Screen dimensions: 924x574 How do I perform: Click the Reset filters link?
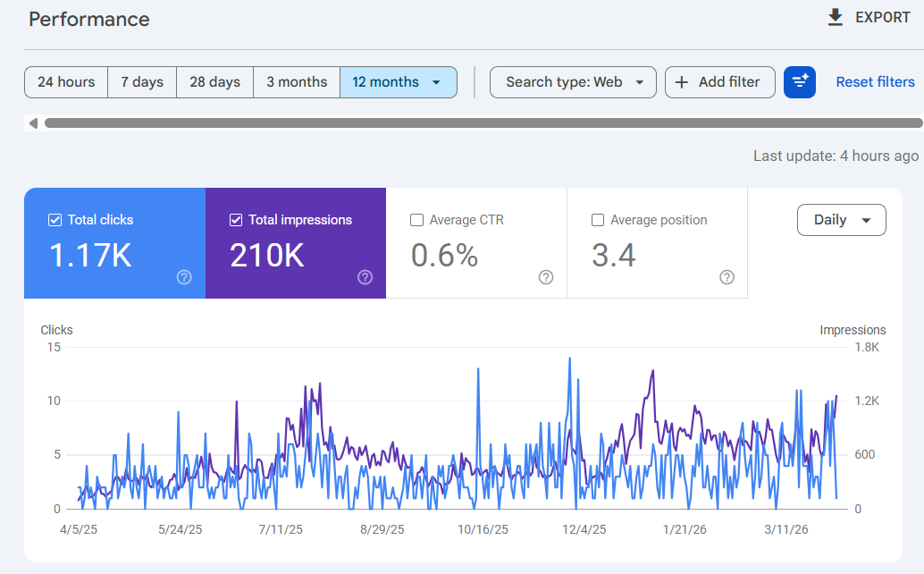(x=875, y=82)
